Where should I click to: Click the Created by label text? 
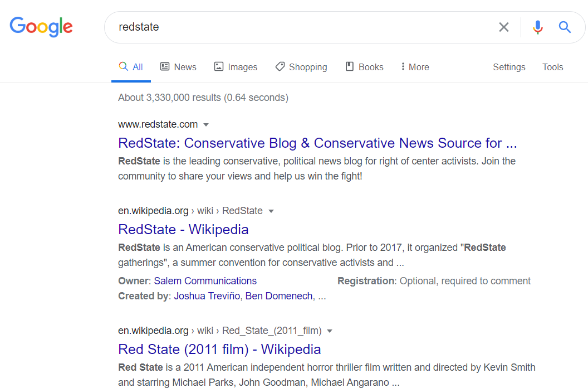[144, 296]
